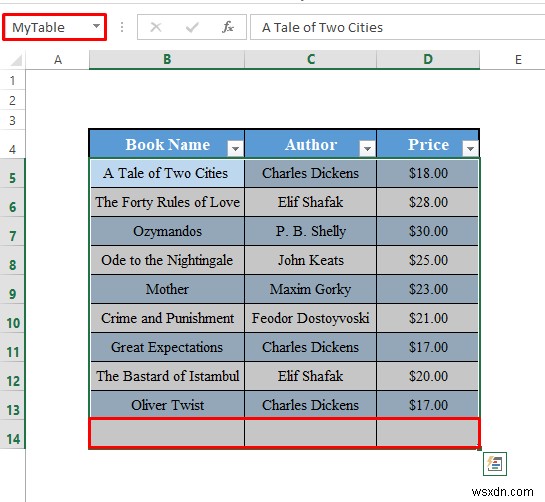This screenshot has height=502, width=545.
Task: Select the Great Expectations cell
Action: pos(167,347)
